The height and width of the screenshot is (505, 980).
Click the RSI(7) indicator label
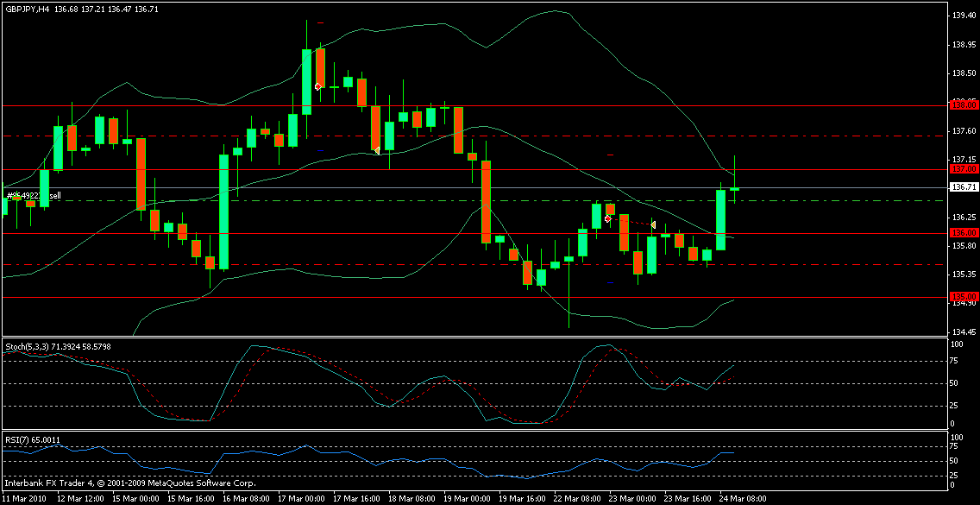point(19,439)
